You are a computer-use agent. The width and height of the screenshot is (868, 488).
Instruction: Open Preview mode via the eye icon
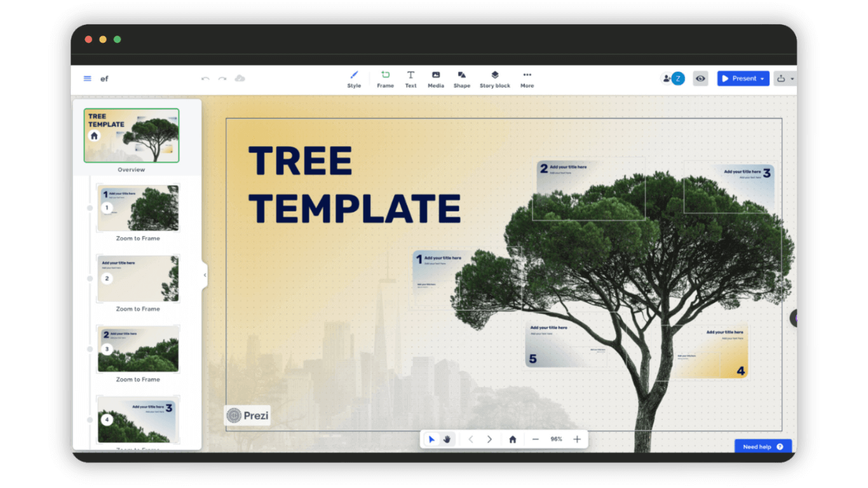click(x=700, y=78)
